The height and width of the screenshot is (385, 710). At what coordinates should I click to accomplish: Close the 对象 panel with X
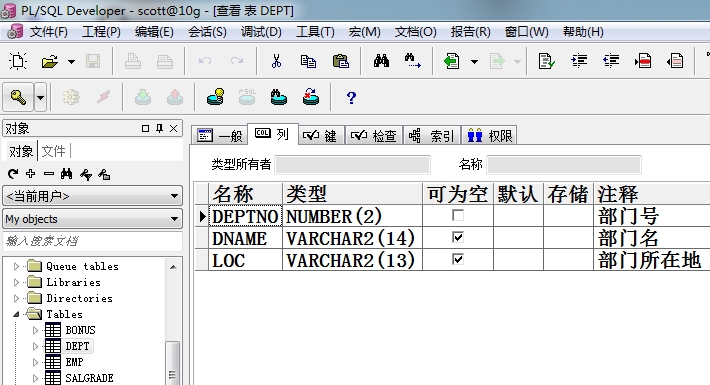[x=173, y=129]
